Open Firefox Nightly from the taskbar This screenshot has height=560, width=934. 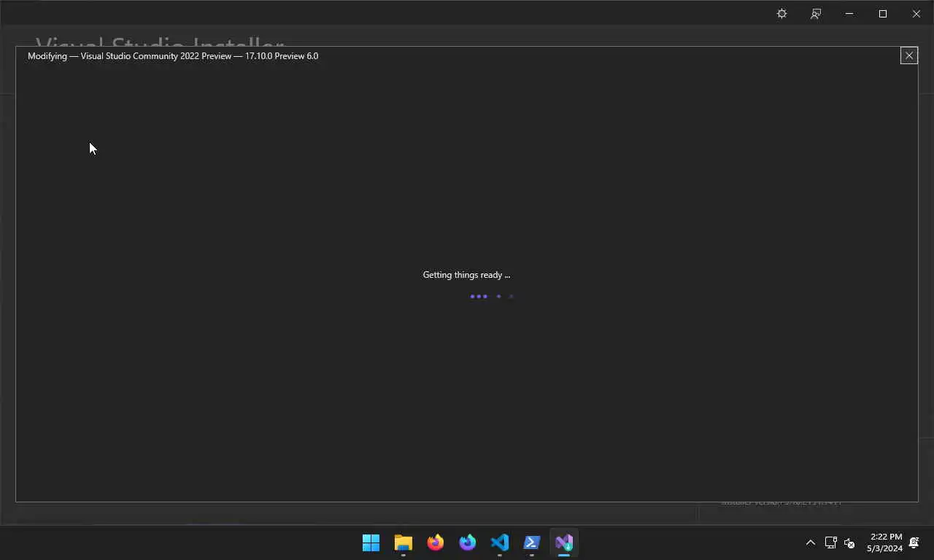coord(468,542)
